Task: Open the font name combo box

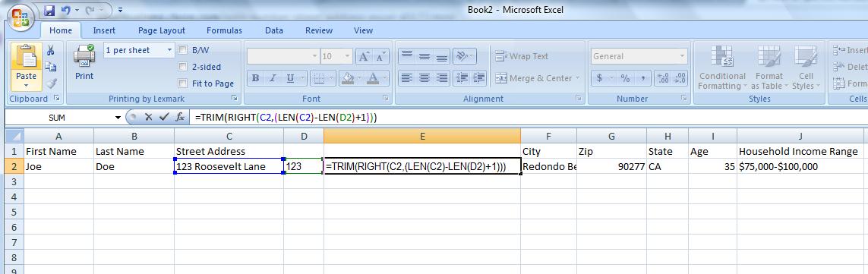Action: click(283, 56)
